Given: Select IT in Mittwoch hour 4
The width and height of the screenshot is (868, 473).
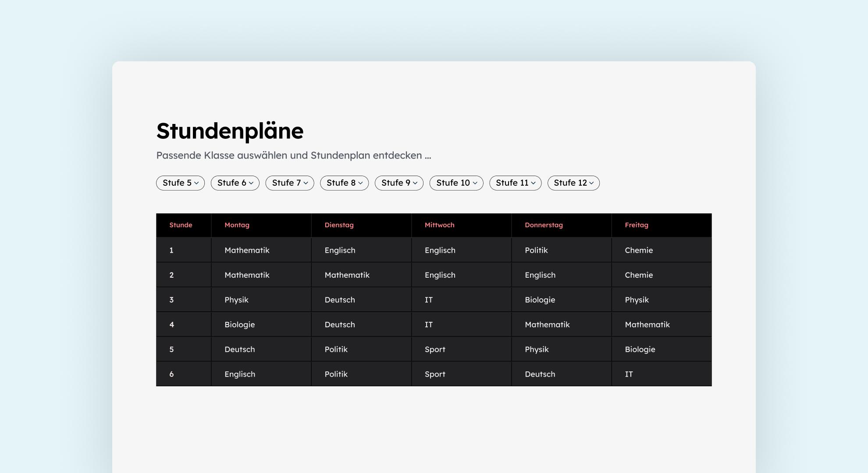Looking at the screenshot, I should point(461,325).
